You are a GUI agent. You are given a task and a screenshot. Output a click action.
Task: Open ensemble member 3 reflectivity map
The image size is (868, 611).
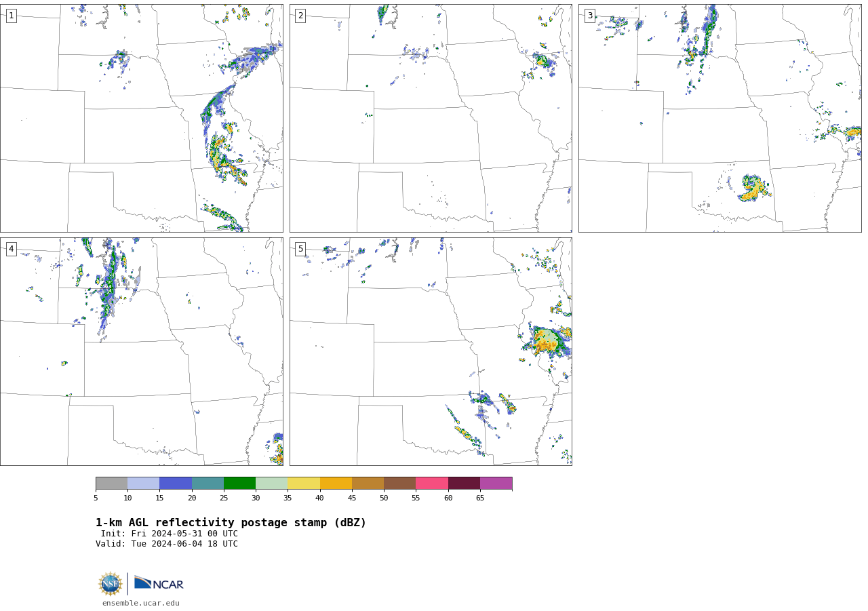pyautogui.click(x=720, y=118)
